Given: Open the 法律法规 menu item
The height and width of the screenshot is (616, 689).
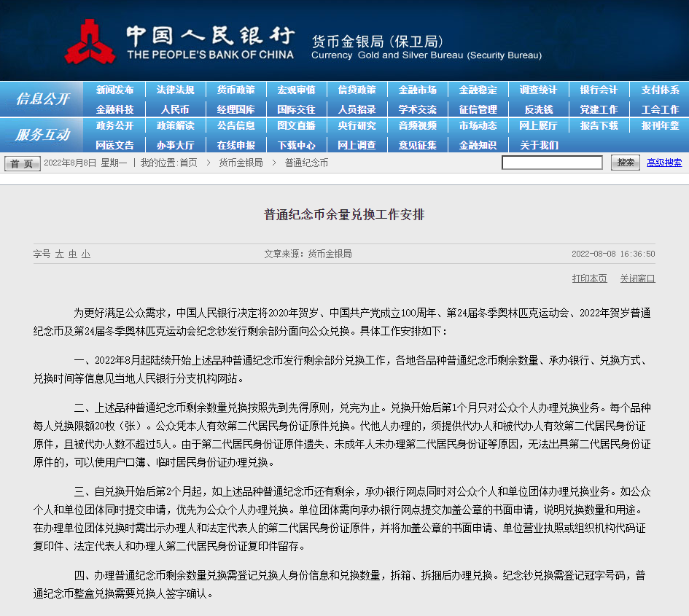Looking at the screenshot, I should click(x=175, y=90).
